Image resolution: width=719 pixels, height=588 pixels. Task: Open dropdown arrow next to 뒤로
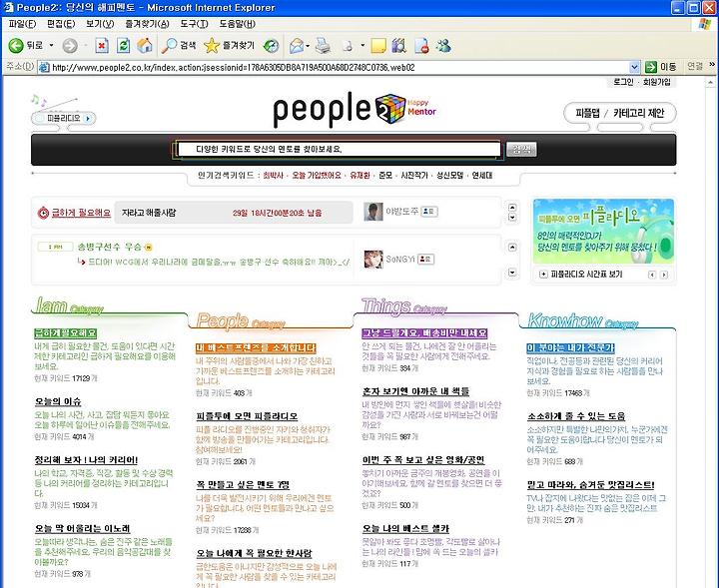click(51, 45)
